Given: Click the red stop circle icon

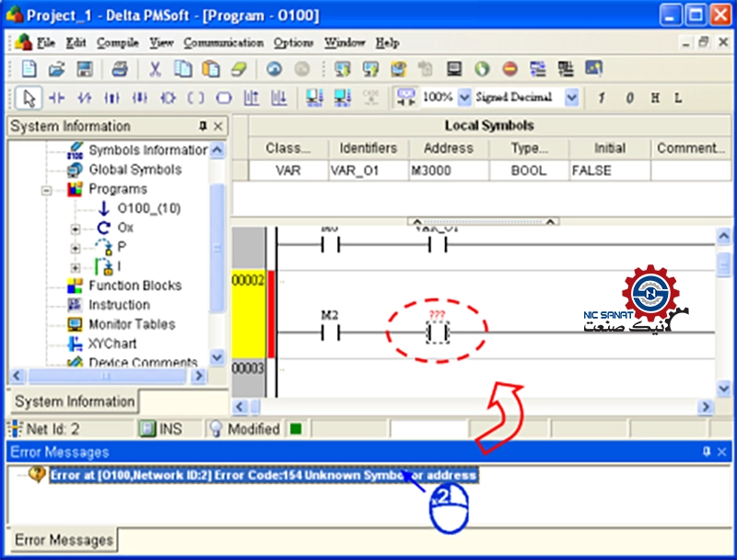Looking at the screenshot, I should coord(509,69).
